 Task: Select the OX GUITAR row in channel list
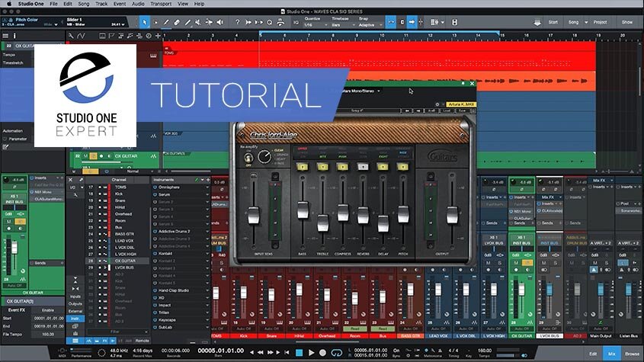pyautogui.click(x=118, y=261)
